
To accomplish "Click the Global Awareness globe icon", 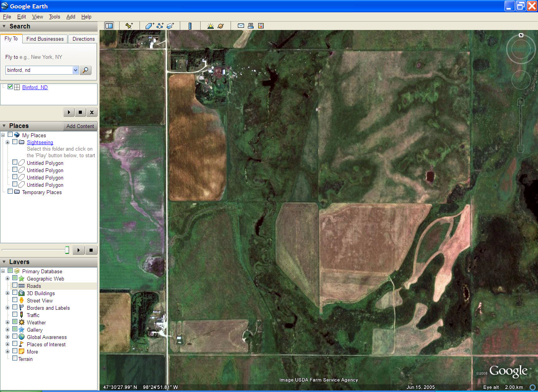I will (22, 337).
